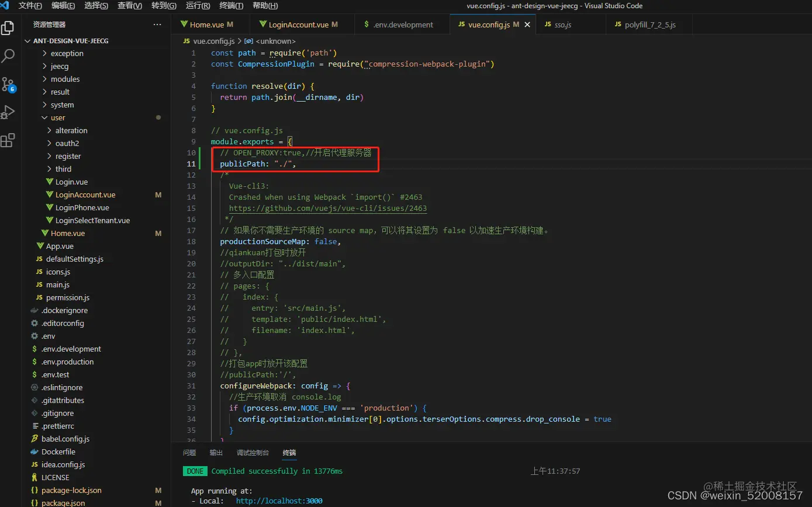
Task: Show the 调试控制台 panel tab
Action: (x=253, y=453)
